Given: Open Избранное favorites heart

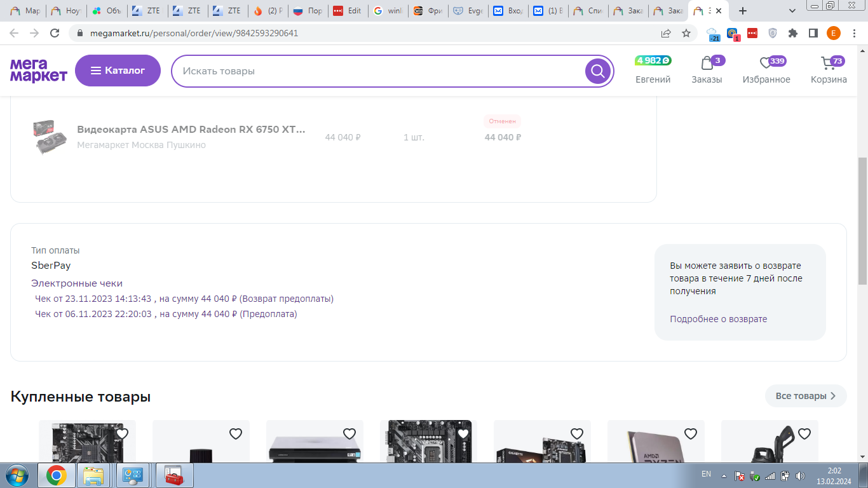Looking at the screenshot, I should (x=766, y=70).
